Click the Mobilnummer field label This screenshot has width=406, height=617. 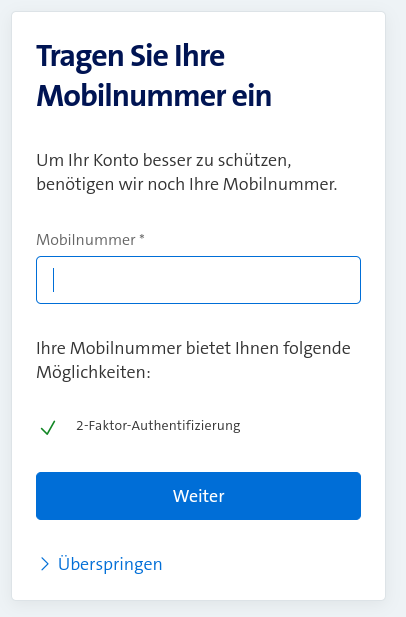pos(86,240)
